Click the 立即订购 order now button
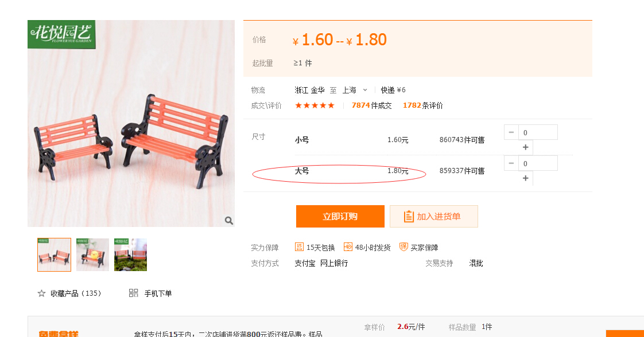The image size is (644, 337). (340, 217)
